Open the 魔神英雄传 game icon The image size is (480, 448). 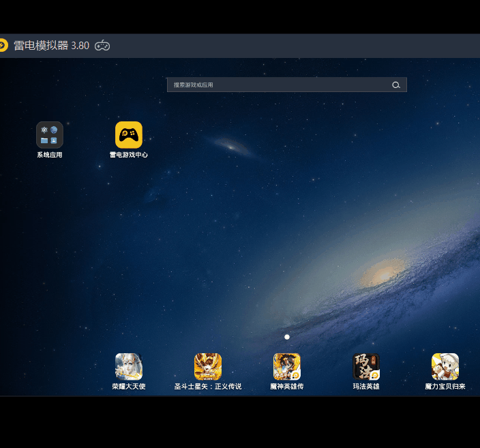point(287,367)
